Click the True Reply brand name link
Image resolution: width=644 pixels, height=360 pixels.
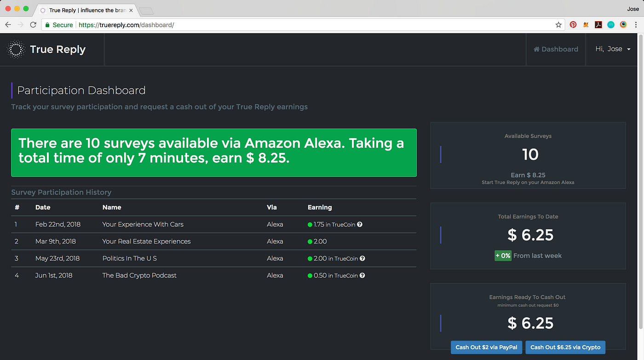pyautogui.click(x=57, y=49)
